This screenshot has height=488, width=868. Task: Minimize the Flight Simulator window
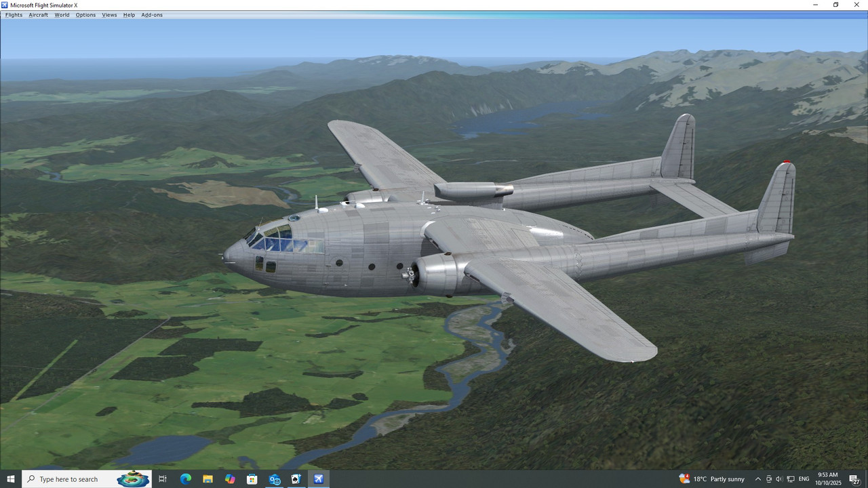[x=816, y=5]
